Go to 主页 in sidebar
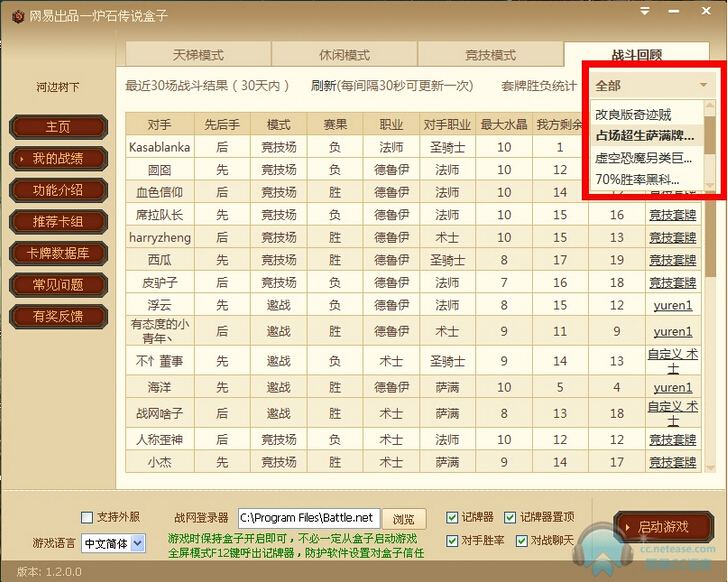 (58, 127)
